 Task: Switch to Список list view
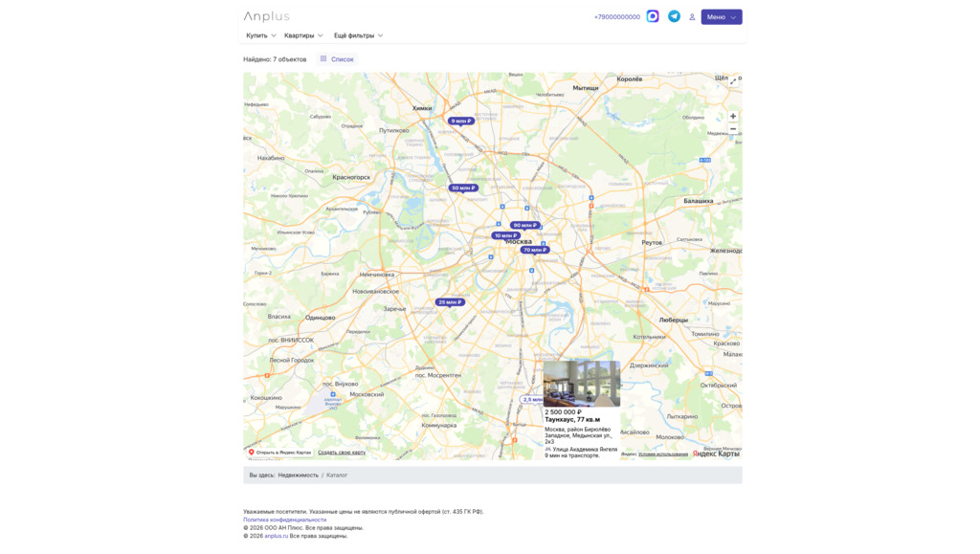click(x=337, y=59)
